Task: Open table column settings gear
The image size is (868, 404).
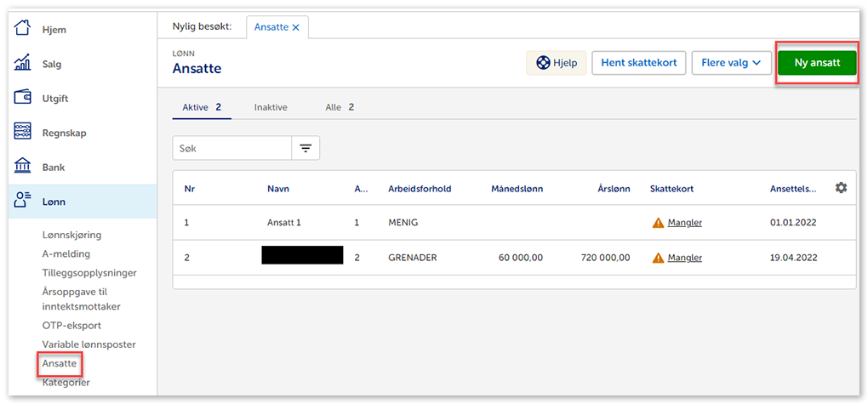Action: [x=841, y=188]
